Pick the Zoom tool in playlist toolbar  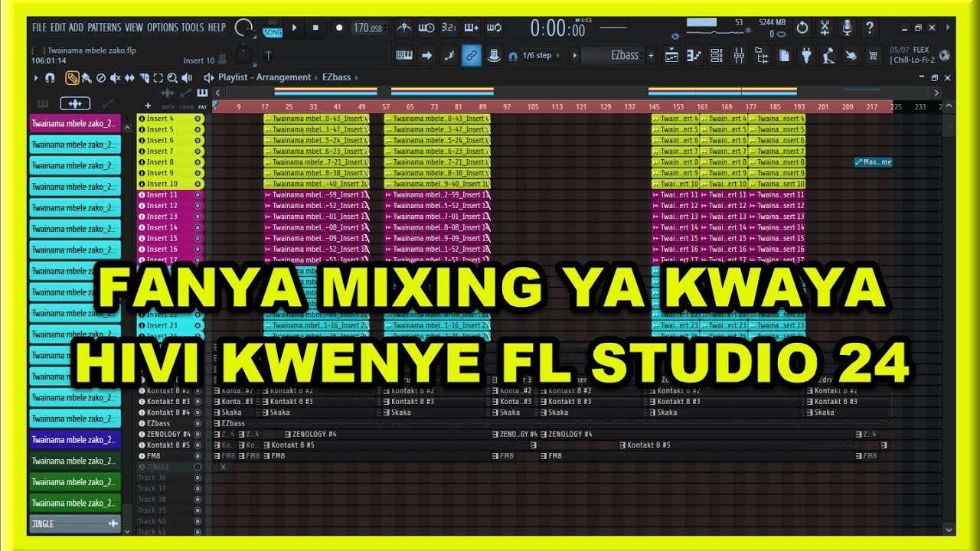172,77
